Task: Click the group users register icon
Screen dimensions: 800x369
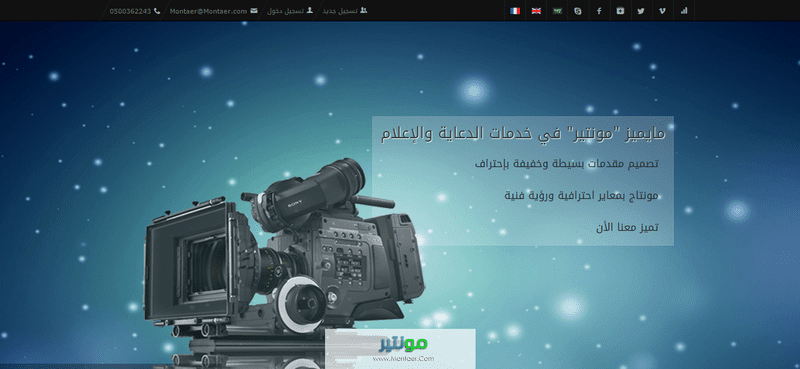Action: click(x=363, y=10)
